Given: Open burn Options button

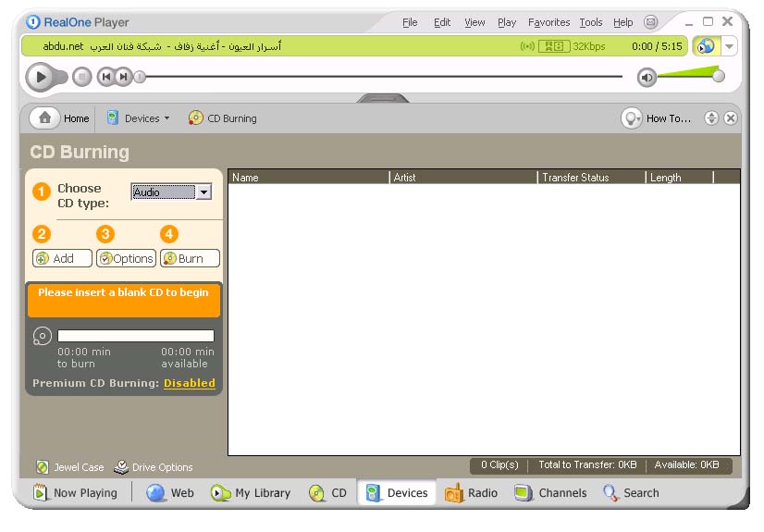Looking at the screenshot, I should click(x=126, y=258).
